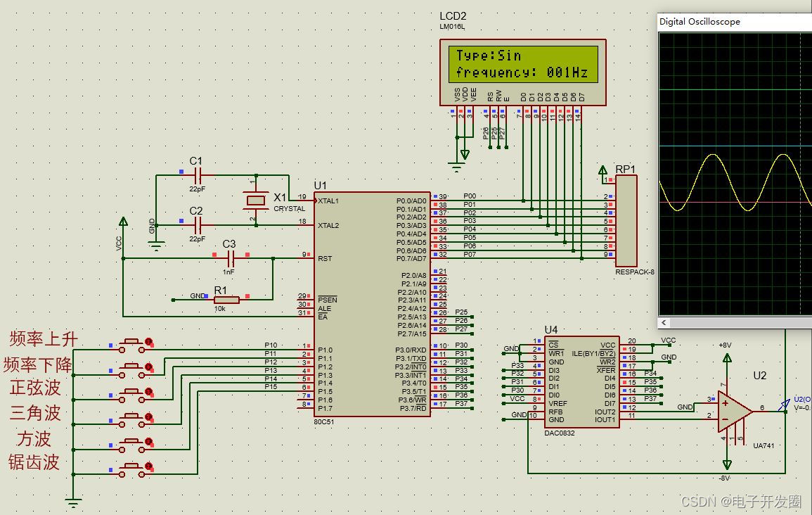
Task: Click the RESPACK-8 part label
Action: [x=635, y=272]
